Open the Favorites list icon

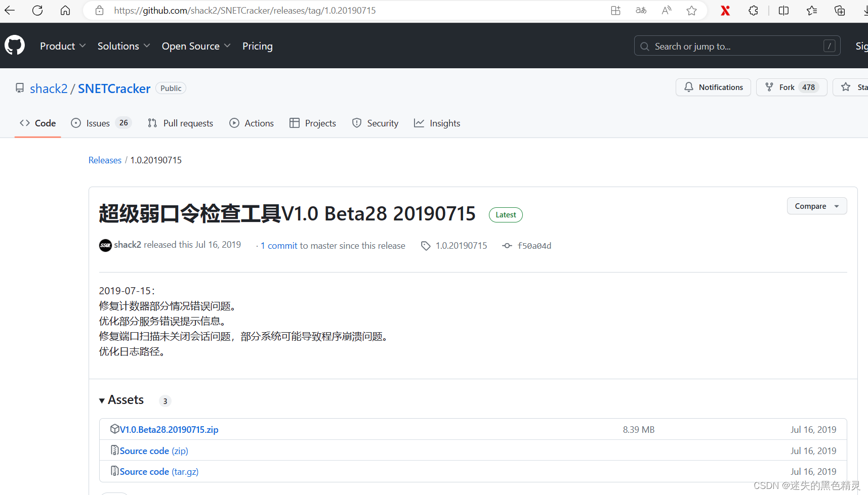[812, 11]
